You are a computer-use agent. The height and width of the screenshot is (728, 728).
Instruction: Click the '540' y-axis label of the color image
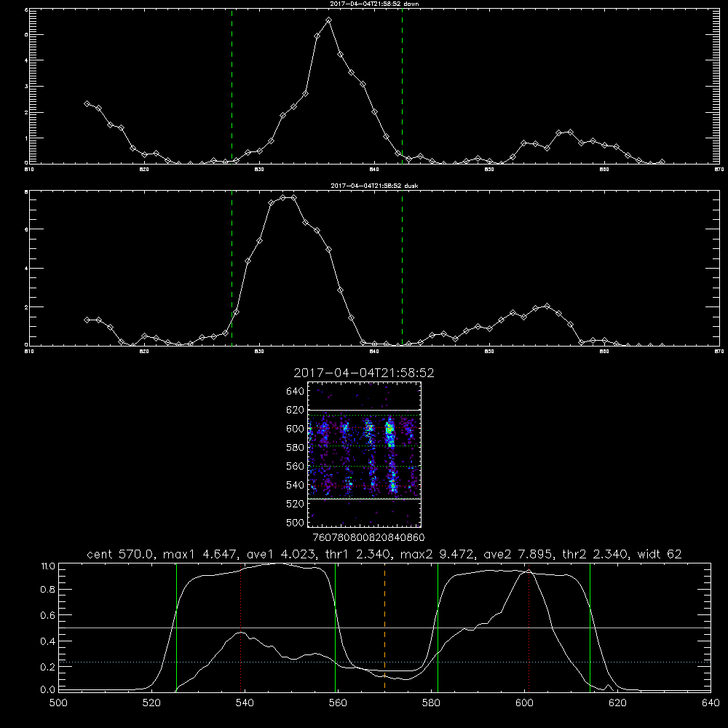(x=296, y=485)
